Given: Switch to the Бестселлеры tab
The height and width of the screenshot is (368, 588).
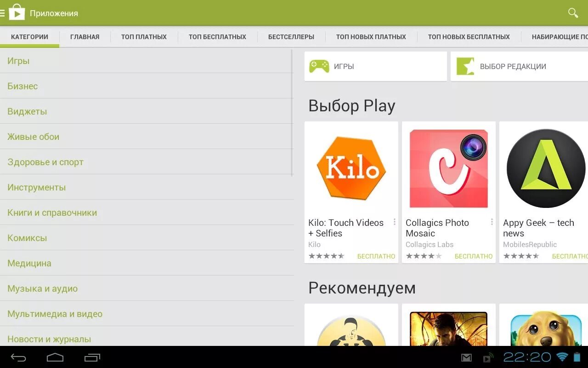Looking at the screenshot, I should click(x=291, y=37).
